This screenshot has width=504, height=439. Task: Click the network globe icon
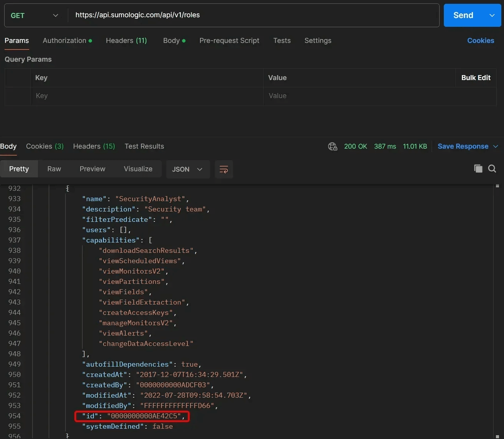(332, 146)
